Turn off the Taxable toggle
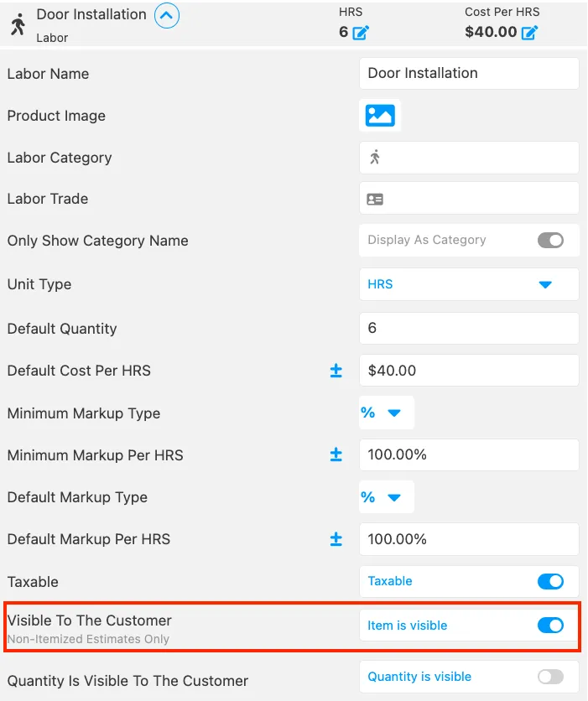 pos(550,581)
